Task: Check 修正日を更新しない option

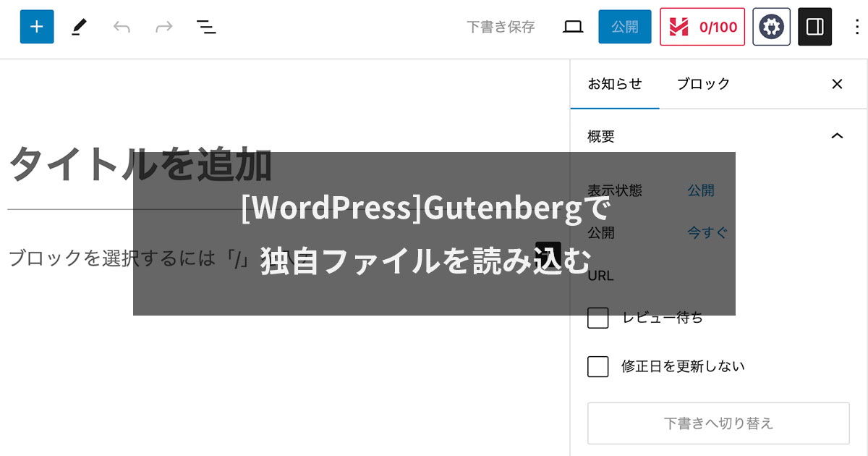Action: [597, 366]
